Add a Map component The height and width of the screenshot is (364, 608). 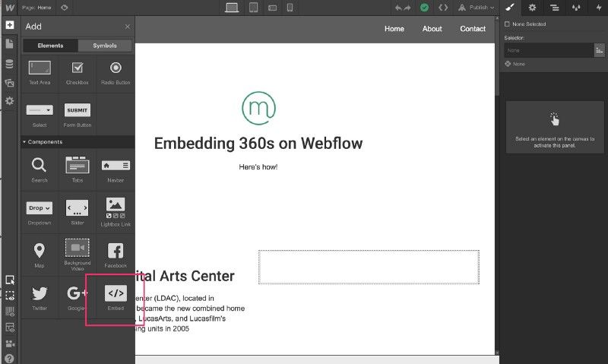point(40,255)
